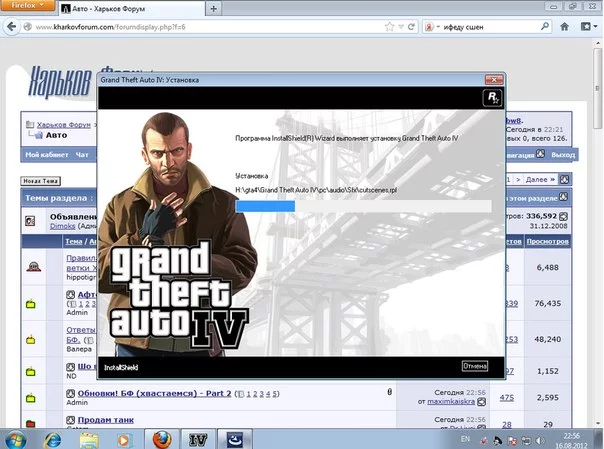Open maximkaiskra user profile link
Image resolution: width=604 pixels, height=449 pixels.
[451, 401]
